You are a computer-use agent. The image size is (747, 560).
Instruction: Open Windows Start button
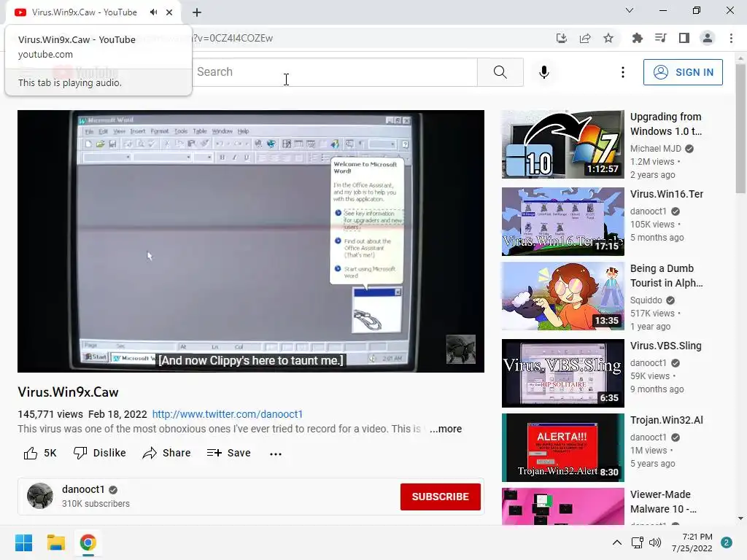click(23, 542)
